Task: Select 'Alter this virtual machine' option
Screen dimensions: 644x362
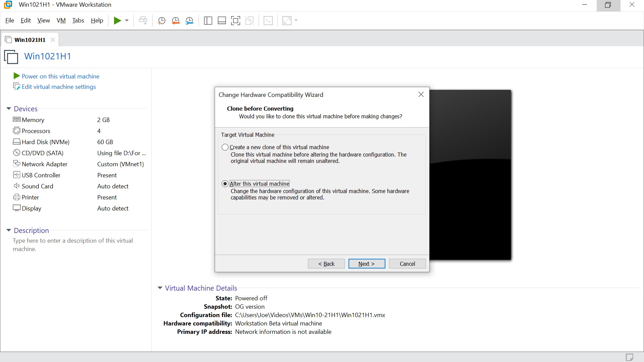Action: [x=225, y=184]
